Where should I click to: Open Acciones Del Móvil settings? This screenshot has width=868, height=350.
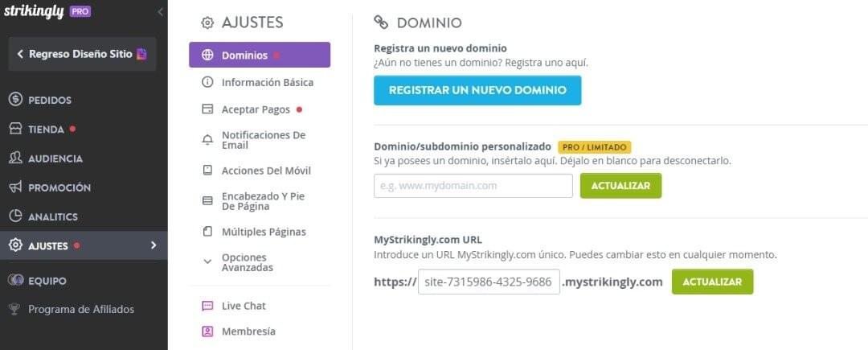click(x=266, y=171)
